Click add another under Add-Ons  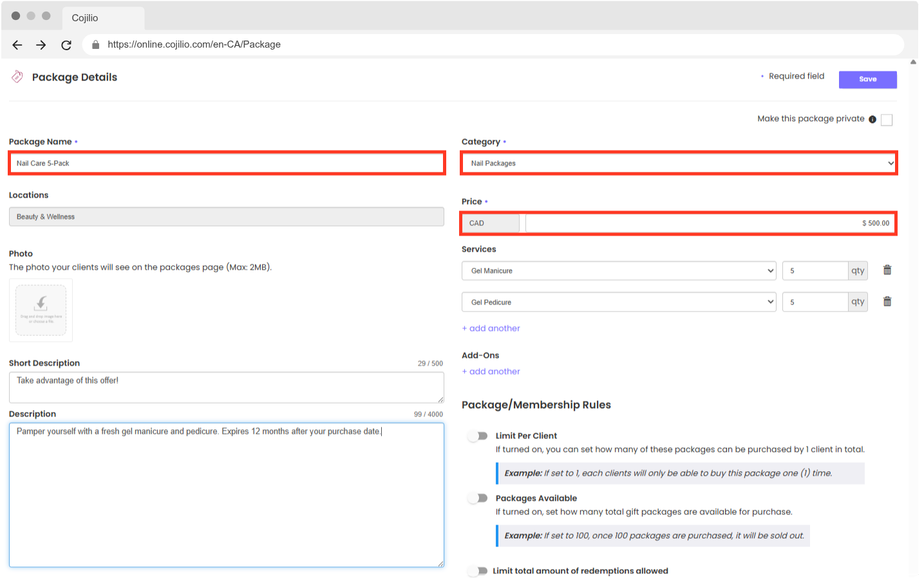(491, 371)
